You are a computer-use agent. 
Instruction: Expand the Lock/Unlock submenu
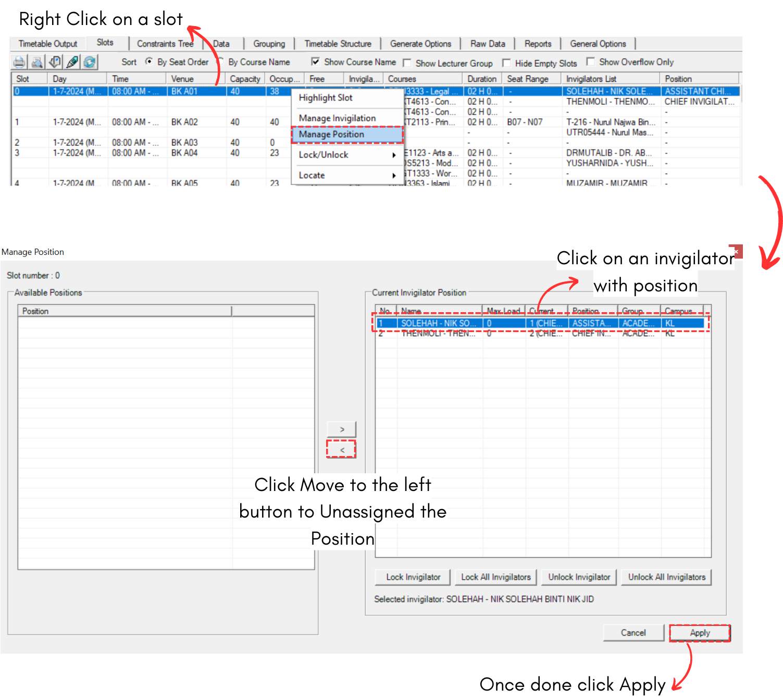click(x=346, y=155)
